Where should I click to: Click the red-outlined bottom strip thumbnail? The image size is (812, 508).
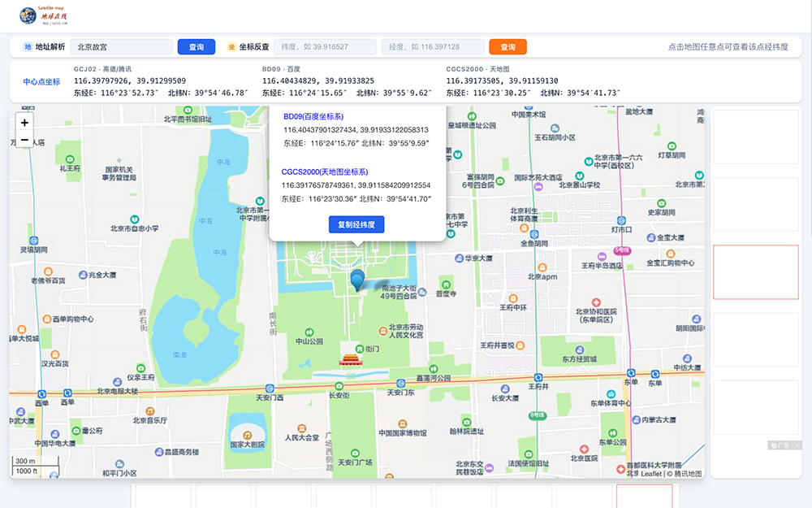point(644,497)
